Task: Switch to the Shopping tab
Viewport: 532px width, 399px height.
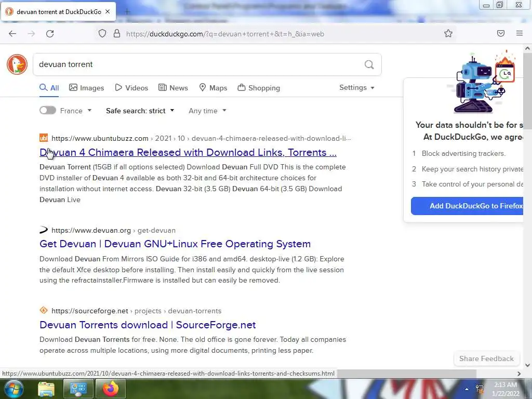Action: [259, 88]
